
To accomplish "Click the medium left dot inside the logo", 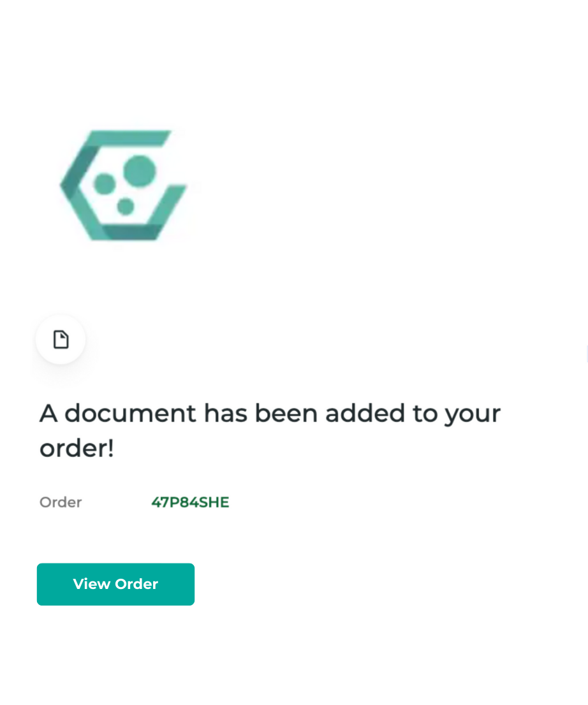I will (x=105, y=184).
